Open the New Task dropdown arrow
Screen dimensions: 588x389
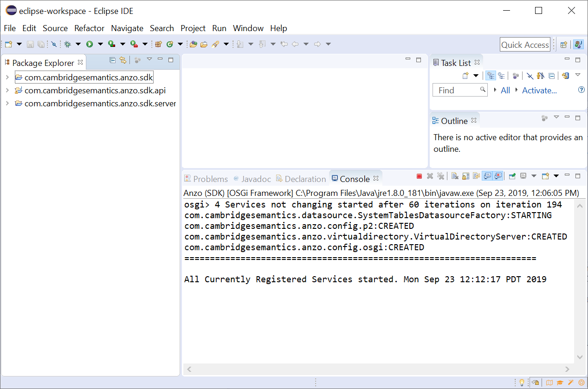click(476, 76)
